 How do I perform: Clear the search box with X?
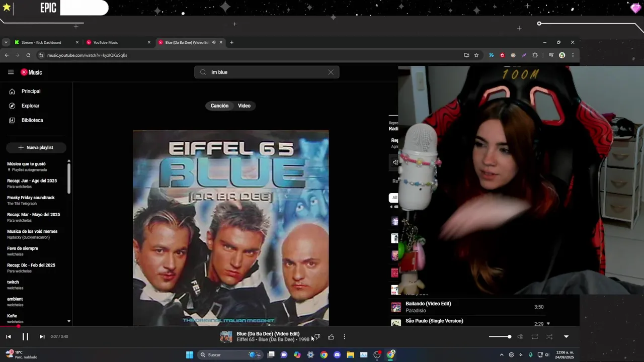tap(331, 72)
